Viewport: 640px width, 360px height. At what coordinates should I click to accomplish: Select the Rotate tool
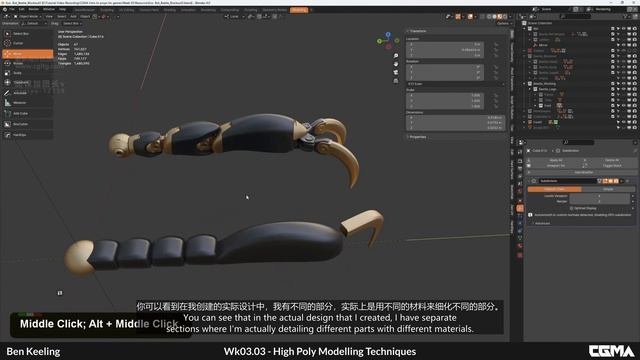click(x=28, y=64)
